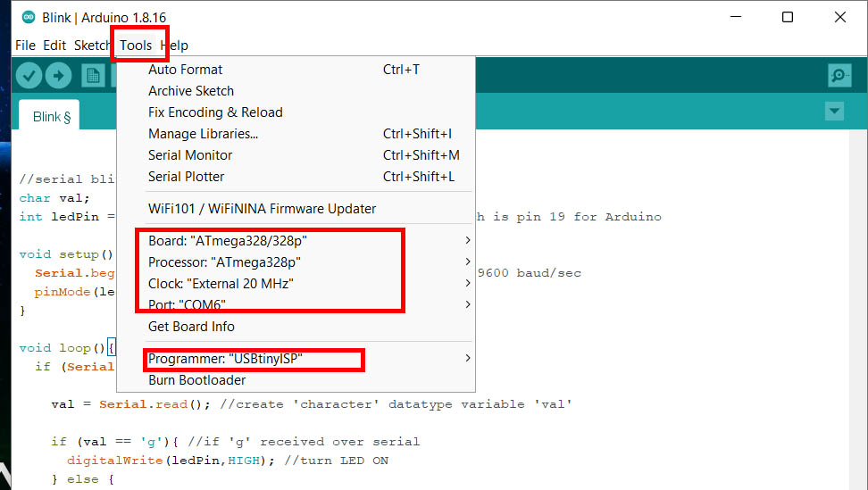This screenshot has width=868, height=490.
Task: Open the File menu
Action: click(26, 46)
